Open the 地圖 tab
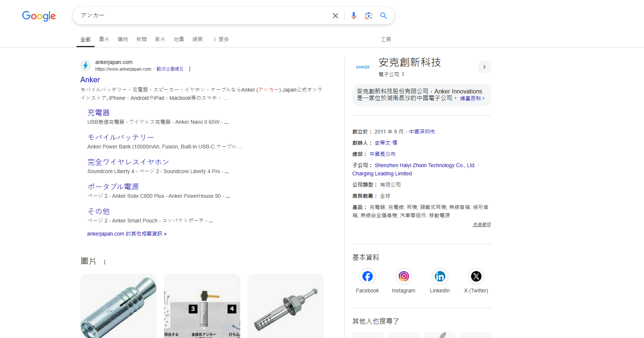This screenshot has width=644, height=338. pos(179,39)
